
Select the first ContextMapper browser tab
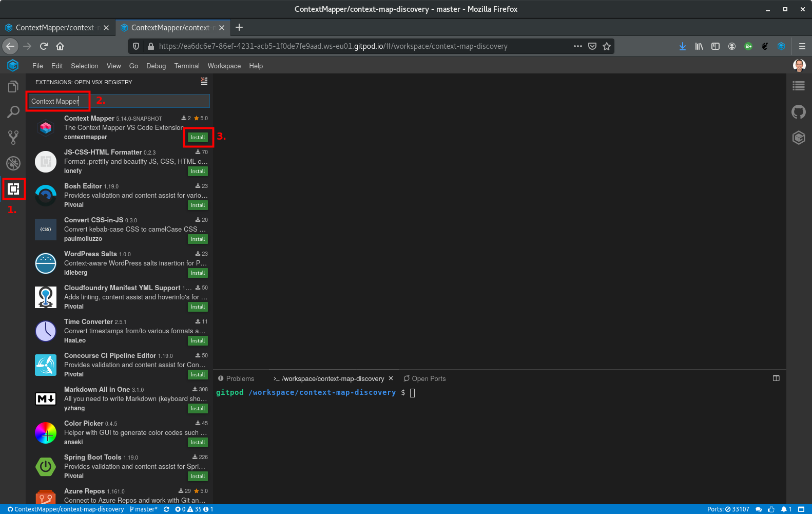click(x=56, y=28)
